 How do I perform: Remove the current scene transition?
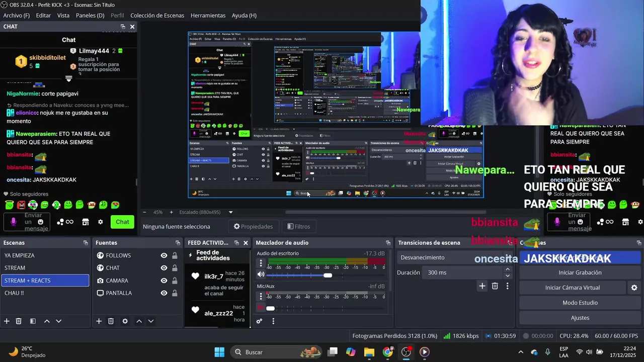point(495,286)
